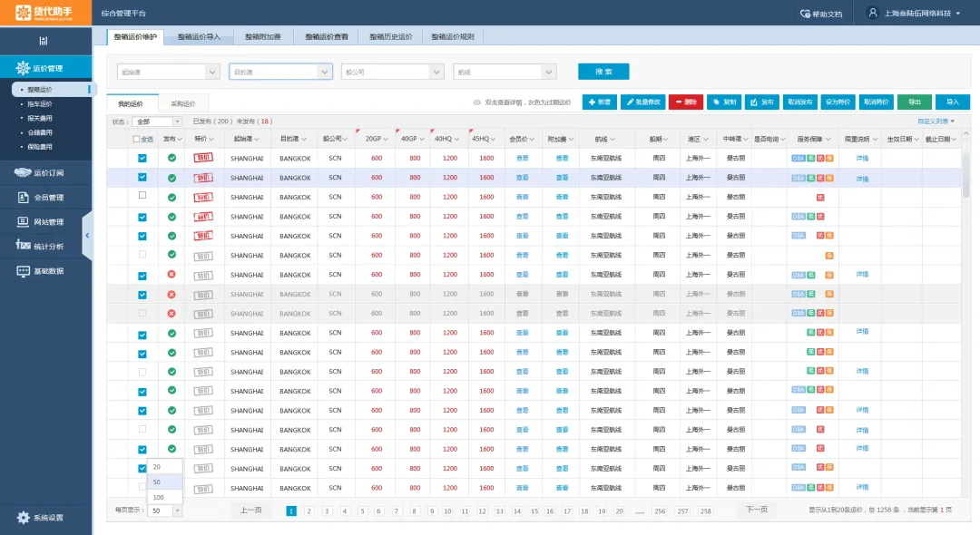Image resolution: width=980 pixels, height=535 pixels.
Task: Click the green 导出 export button
Action: [915, 102]
